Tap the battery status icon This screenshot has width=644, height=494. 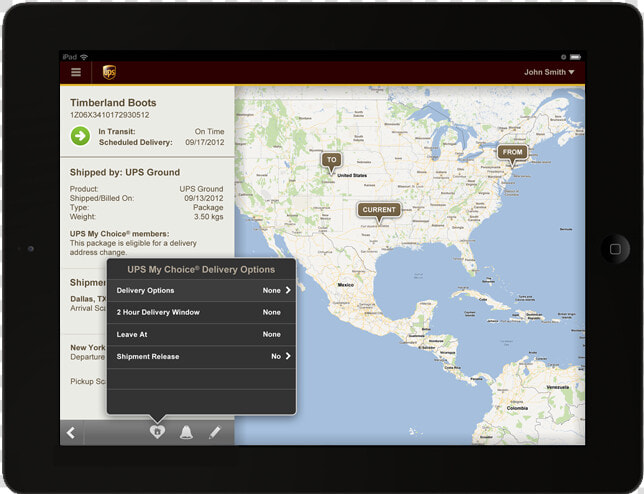[x=575, y=57]
